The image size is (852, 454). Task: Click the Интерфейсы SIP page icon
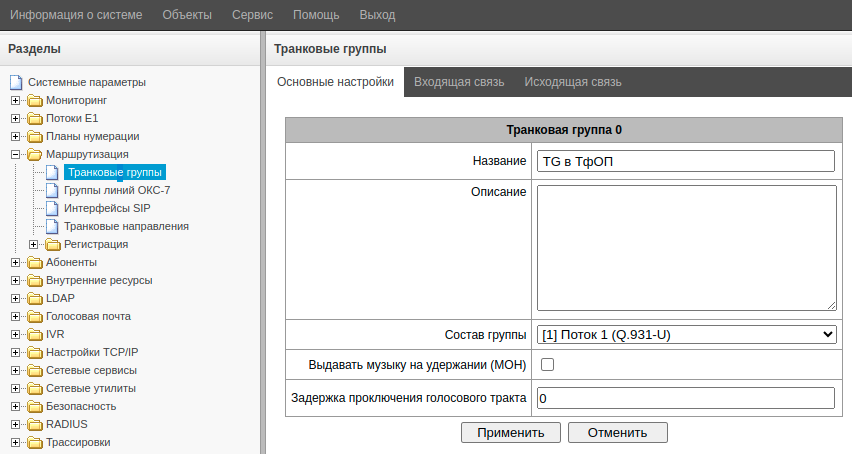[53, 209]
